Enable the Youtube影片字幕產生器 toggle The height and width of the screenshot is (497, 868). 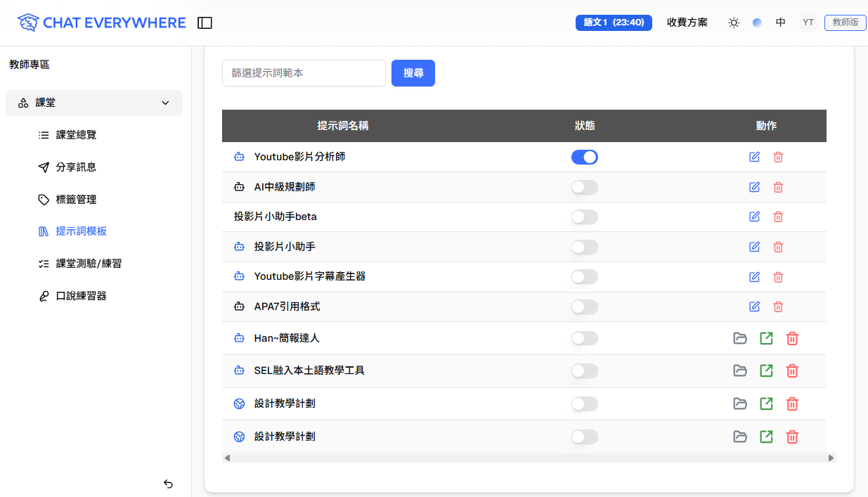(585, 276)
